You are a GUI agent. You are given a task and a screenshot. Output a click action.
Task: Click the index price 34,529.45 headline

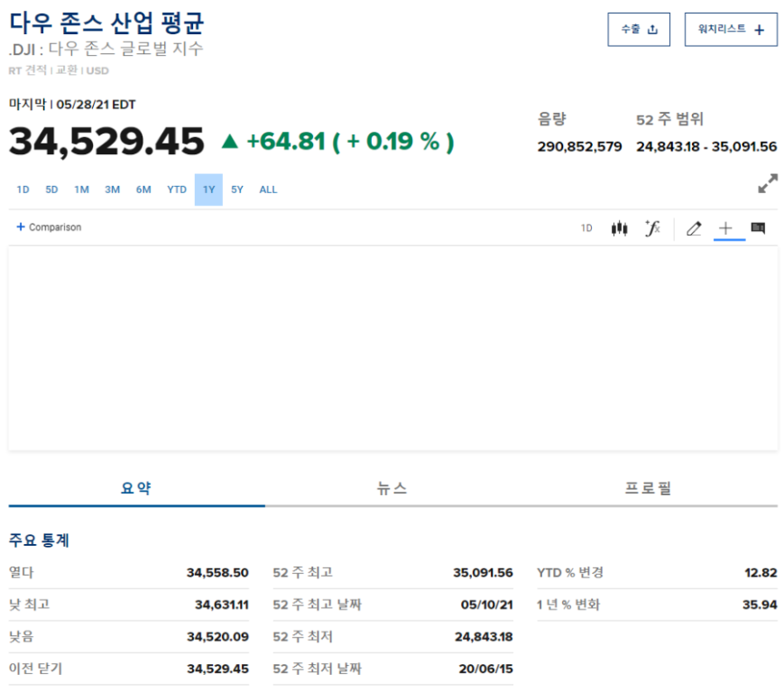click(x=106, y=142)
